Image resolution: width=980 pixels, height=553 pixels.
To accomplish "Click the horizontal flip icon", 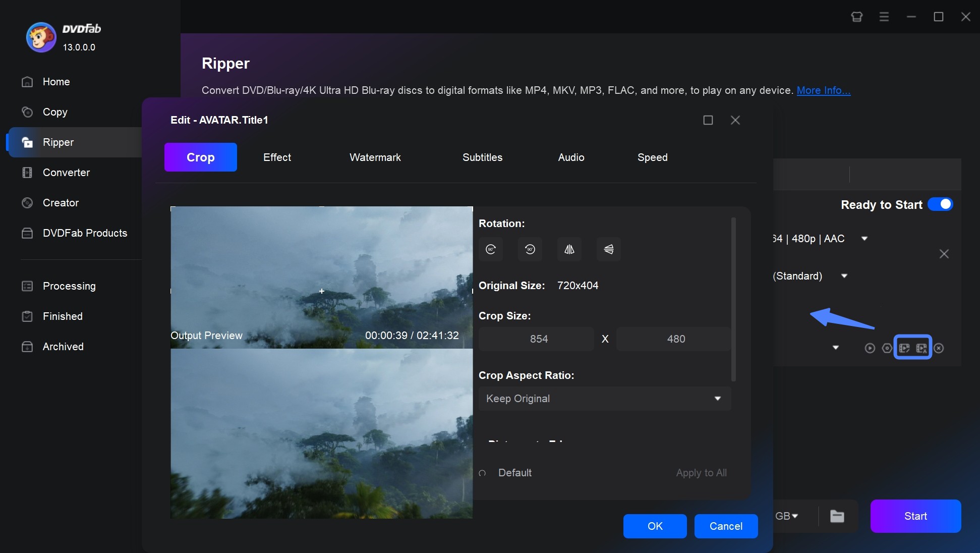I will (x=568, y=249).
